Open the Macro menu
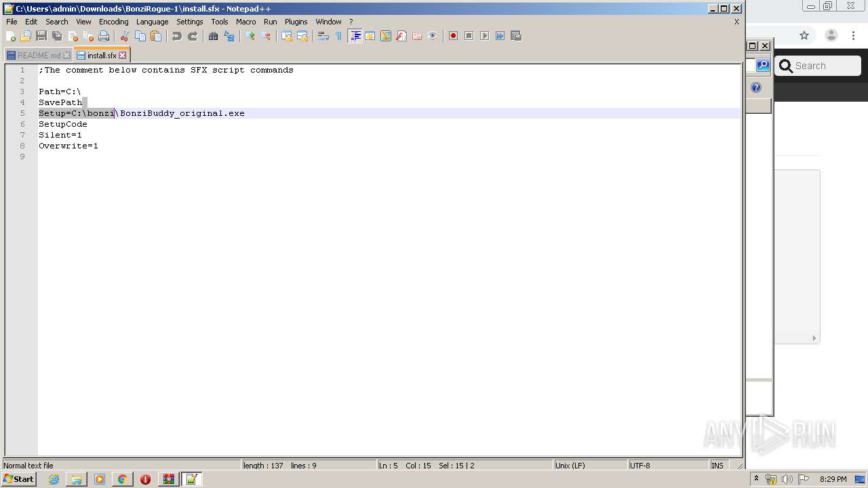The image size is (868, 488). [x=246, y=22]
